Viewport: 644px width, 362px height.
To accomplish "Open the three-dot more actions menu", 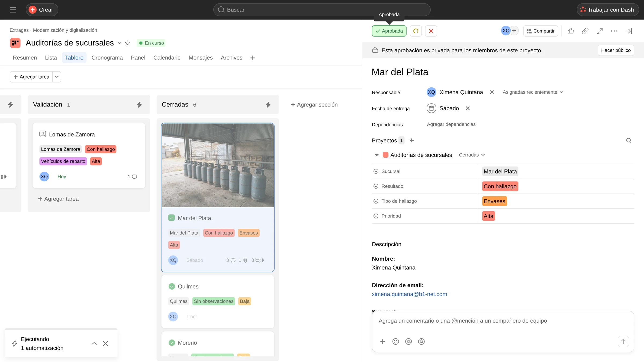I will coord(614,31).
